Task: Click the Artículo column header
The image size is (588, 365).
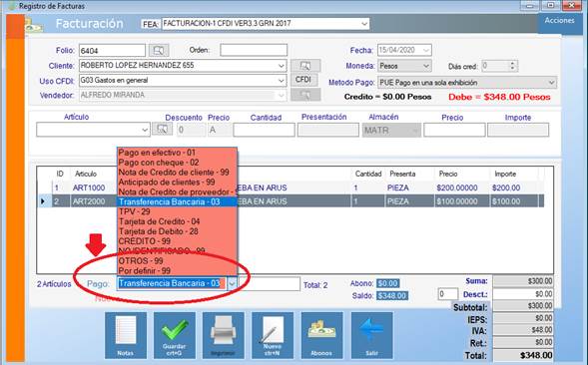Action: 86,174
